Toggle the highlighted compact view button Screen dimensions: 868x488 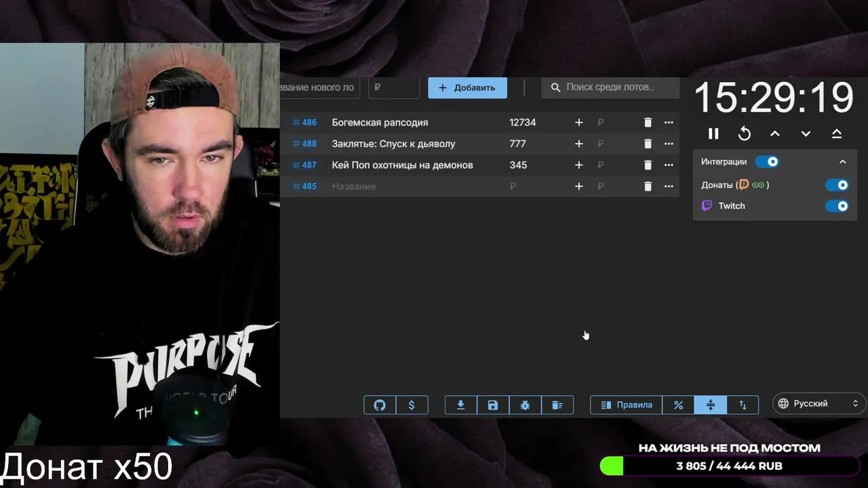click(x=711, y=405)
